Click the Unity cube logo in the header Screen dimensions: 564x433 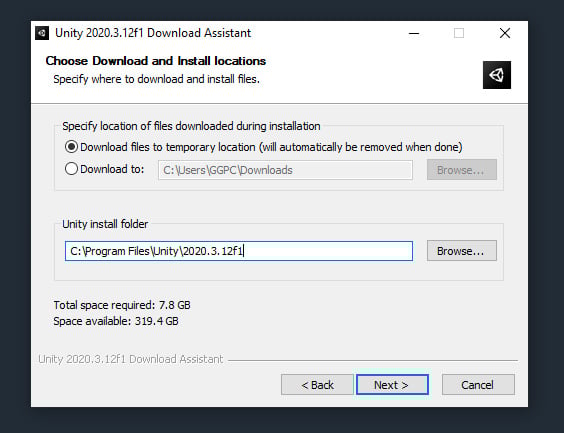[497, 75]
